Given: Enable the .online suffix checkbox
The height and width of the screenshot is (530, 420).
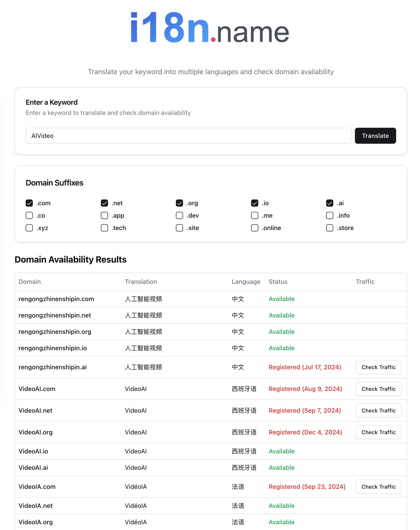Looking at the screenshot, I should tap(255, 228).
